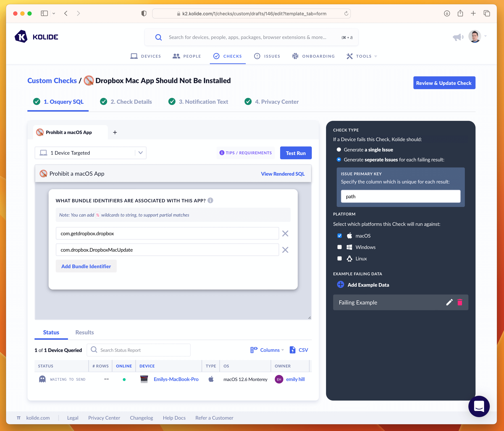Click the Issue Primary Key path field
Viewport: 504px width, 431px height.
400,196
